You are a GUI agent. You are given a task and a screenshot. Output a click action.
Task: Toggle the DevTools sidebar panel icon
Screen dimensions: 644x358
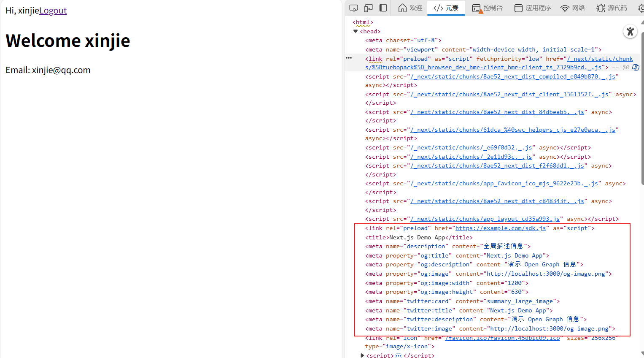pyautogui.click(x=383, y=8)
